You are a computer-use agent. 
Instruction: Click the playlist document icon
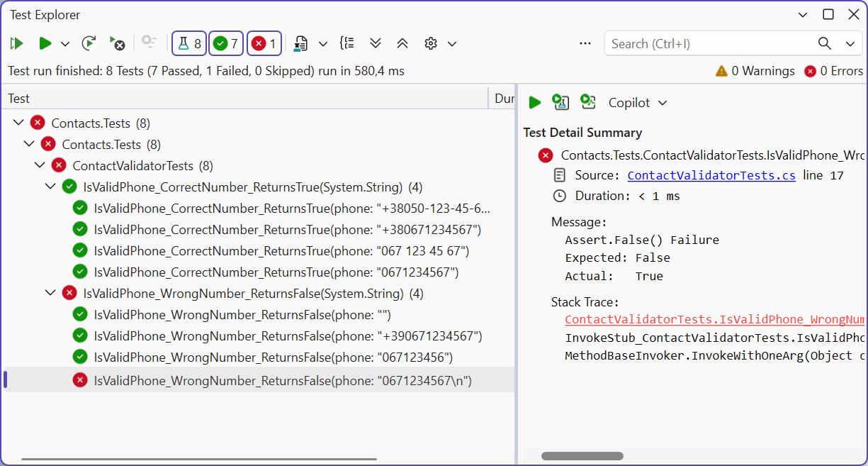click(300, 44)
